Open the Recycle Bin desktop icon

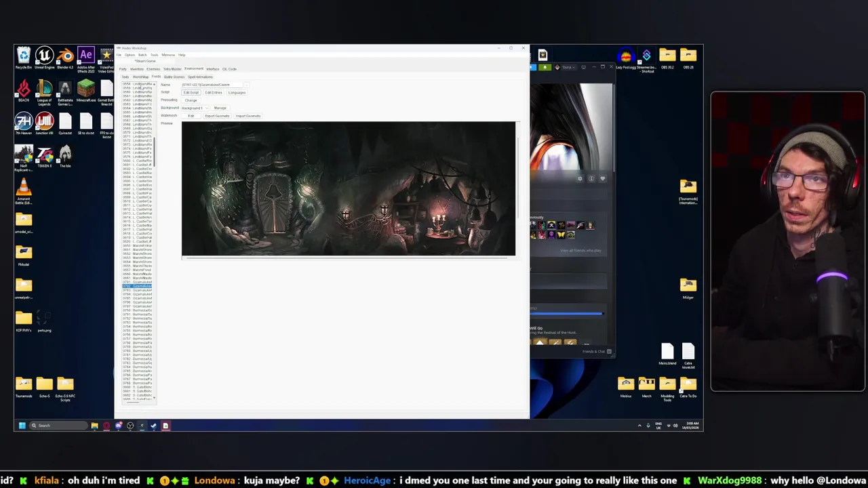(x=24, y=57)
